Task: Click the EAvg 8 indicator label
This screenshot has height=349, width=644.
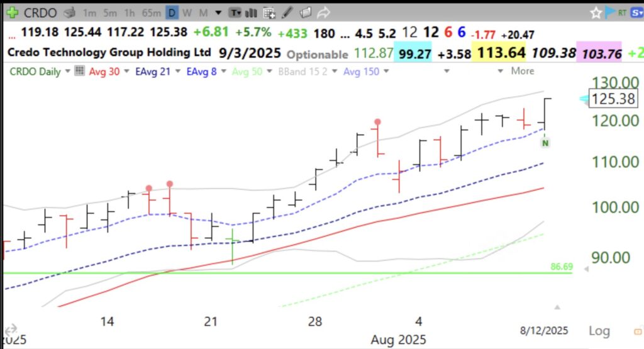Action: (x=201, y=72)
